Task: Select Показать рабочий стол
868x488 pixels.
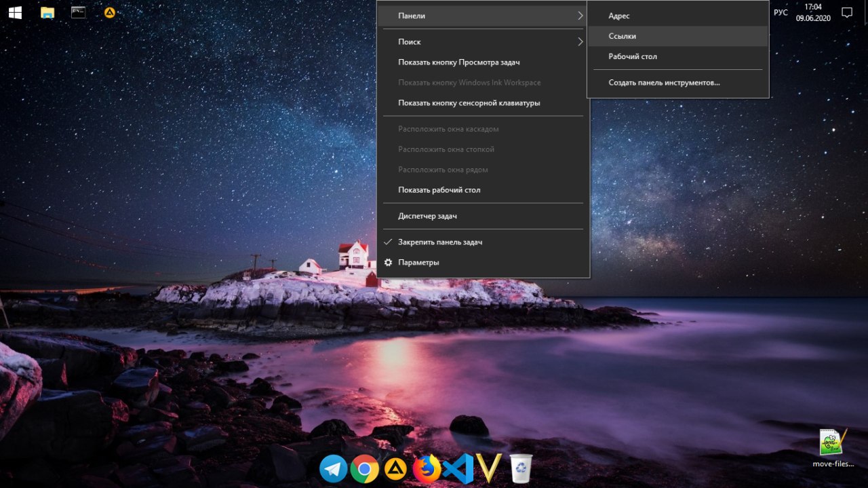Action: [x=483, y=190]
